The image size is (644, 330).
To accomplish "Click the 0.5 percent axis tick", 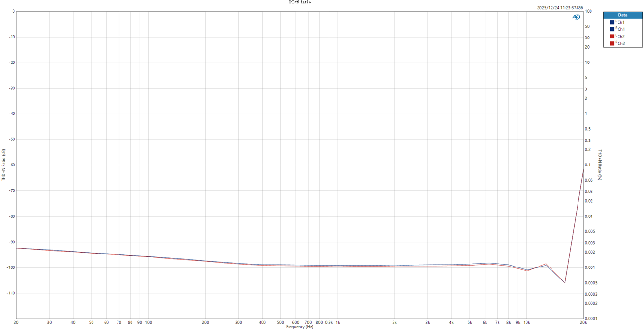I will point(587,129).
